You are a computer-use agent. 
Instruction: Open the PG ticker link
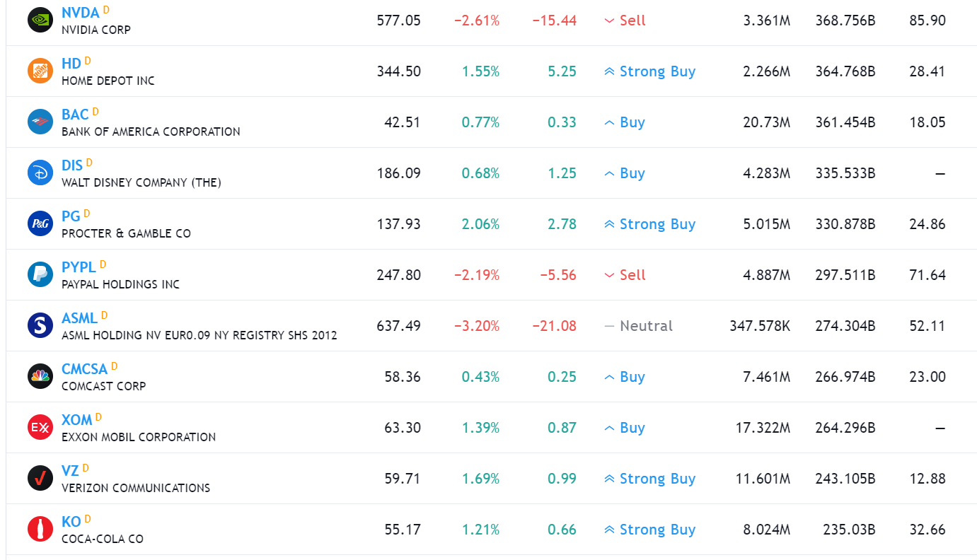click(x=71, y=216)
